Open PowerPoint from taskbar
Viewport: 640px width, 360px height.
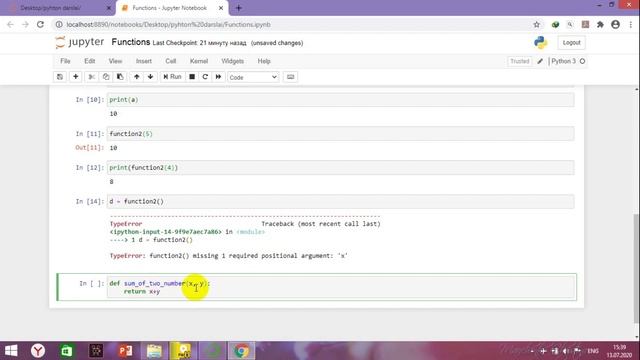pos(125,351)
